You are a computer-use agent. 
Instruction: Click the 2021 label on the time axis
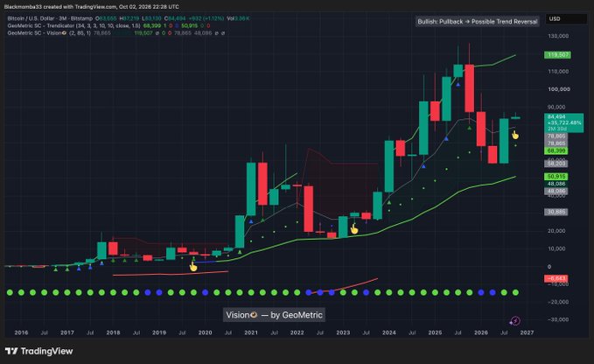[x=251, y=332]
